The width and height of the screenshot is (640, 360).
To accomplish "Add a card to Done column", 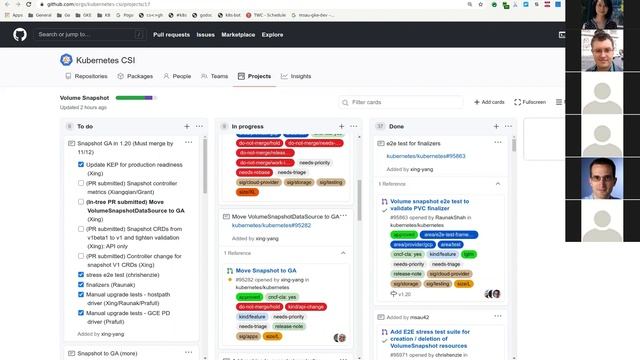I will (496, 127).
